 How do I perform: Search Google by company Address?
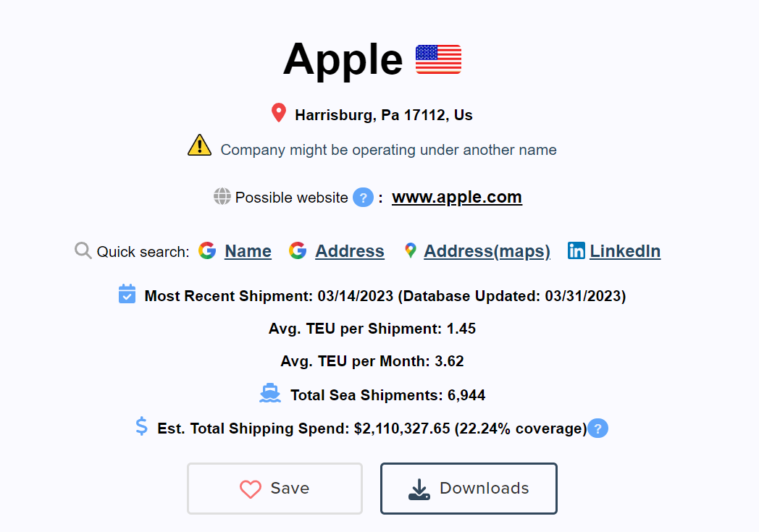point(349,251)
